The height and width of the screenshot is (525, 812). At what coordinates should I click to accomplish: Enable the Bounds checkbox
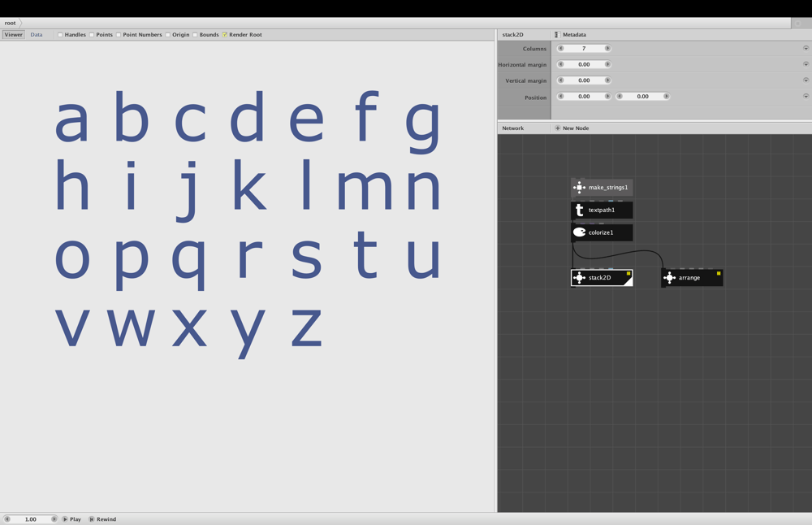[195, 35]
